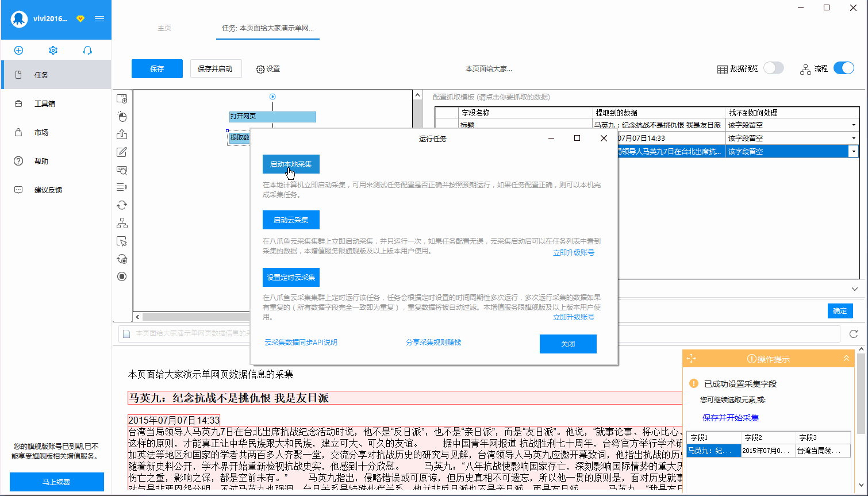Select the 马英九：纪 cell in tips table
868x496 pixels.
[x=713, y=451]
